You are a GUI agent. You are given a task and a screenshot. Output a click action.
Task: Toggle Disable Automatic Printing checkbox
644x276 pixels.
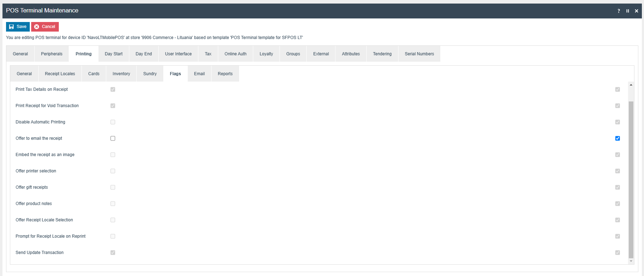[113, 122]
